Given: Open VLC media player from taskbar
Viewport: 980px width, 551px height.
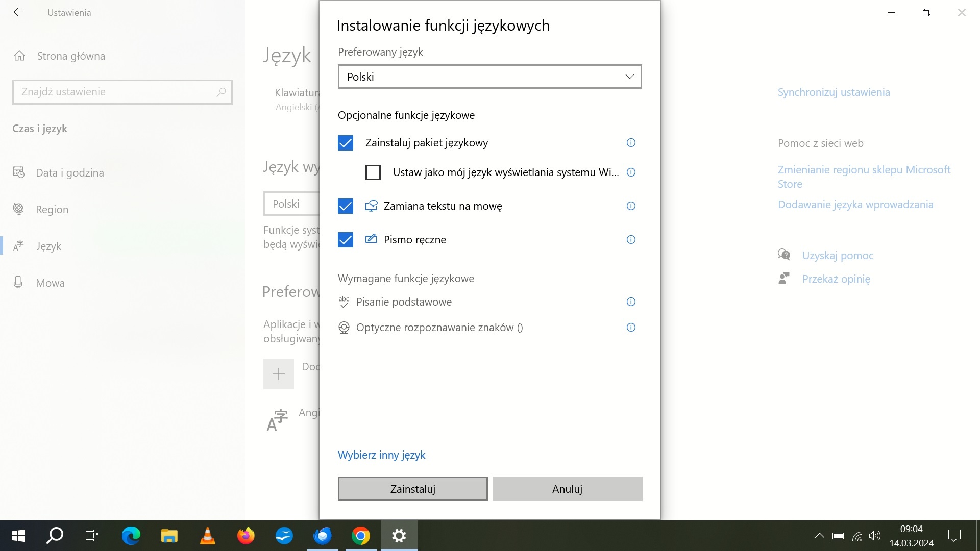Looking at the screenshot, I should pos(208,536).
